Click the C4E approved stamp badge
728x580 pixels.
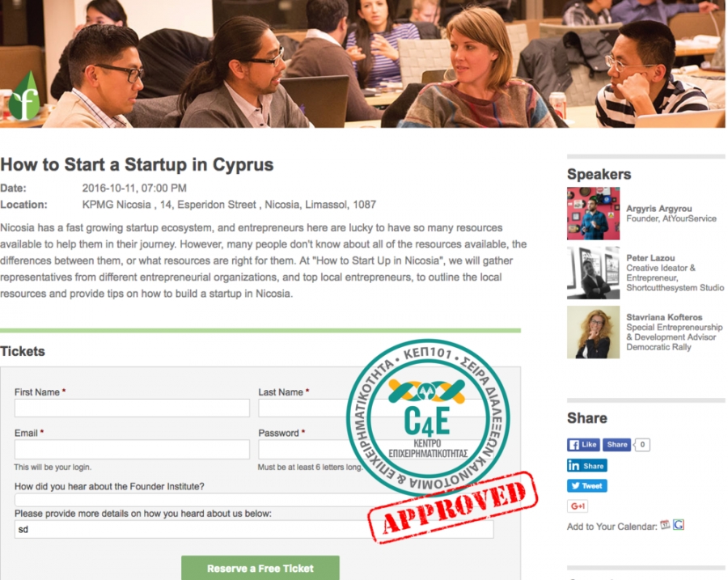click(428, 418)
